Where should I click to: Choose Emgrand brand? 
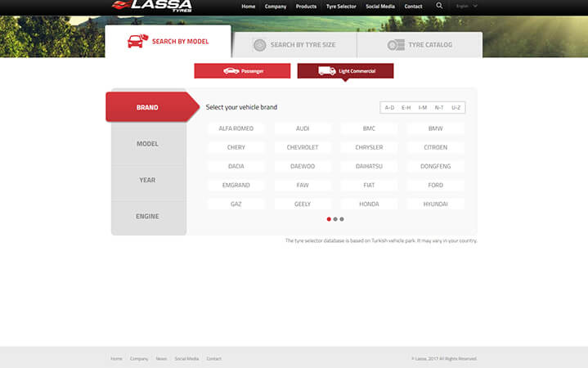[236, 186]
